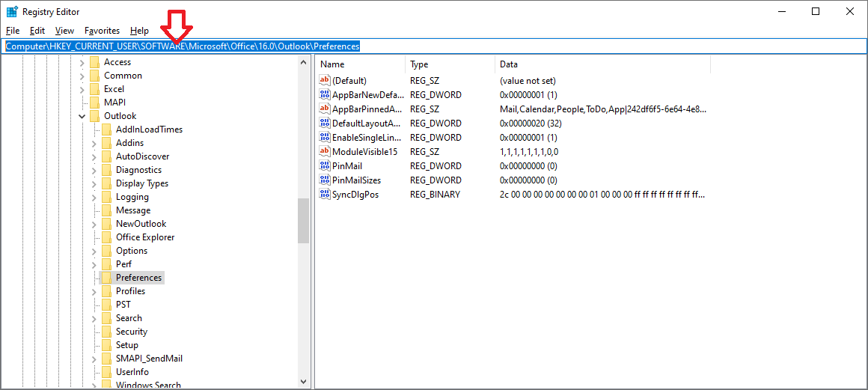Image resolution: width=868 pixels, height=390 pixels.
Task: Select the (Default) value string icon
Action: [x=325, y=80]
